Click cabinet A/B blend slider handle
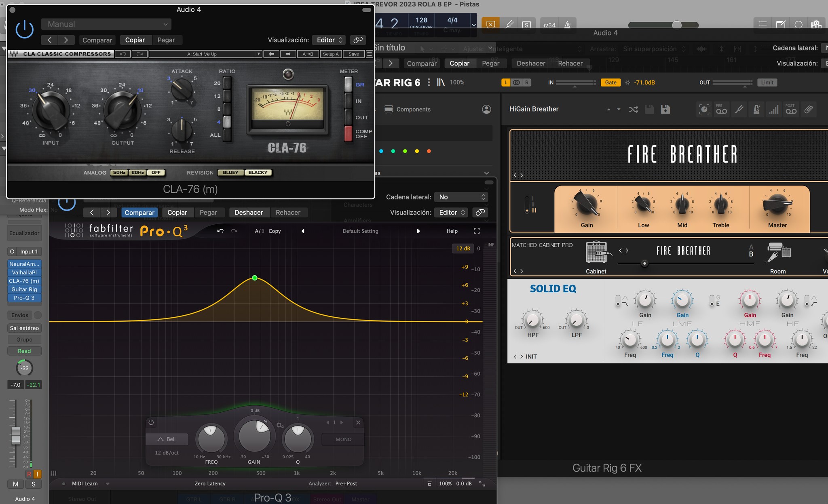 (644, 264)
